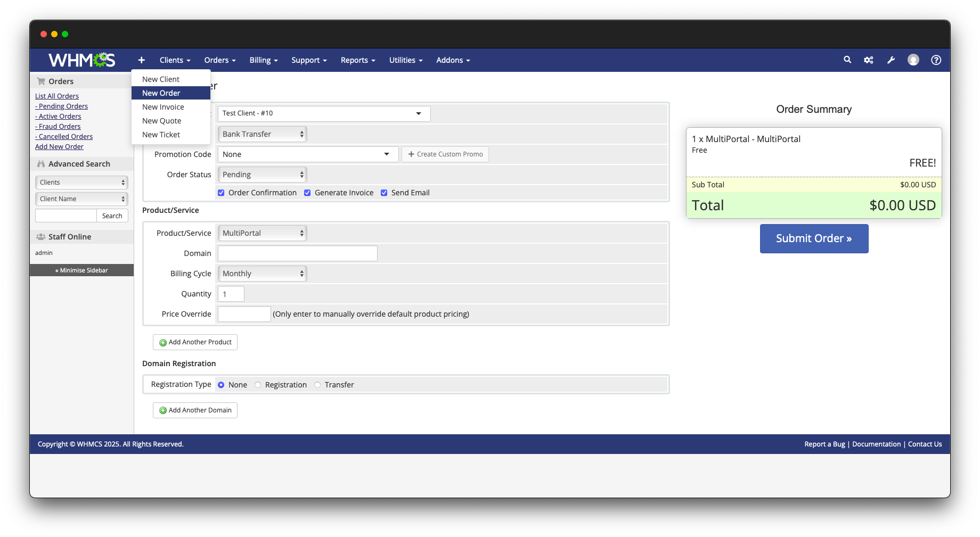Focus the Advanced Search text box

[66, 216]
